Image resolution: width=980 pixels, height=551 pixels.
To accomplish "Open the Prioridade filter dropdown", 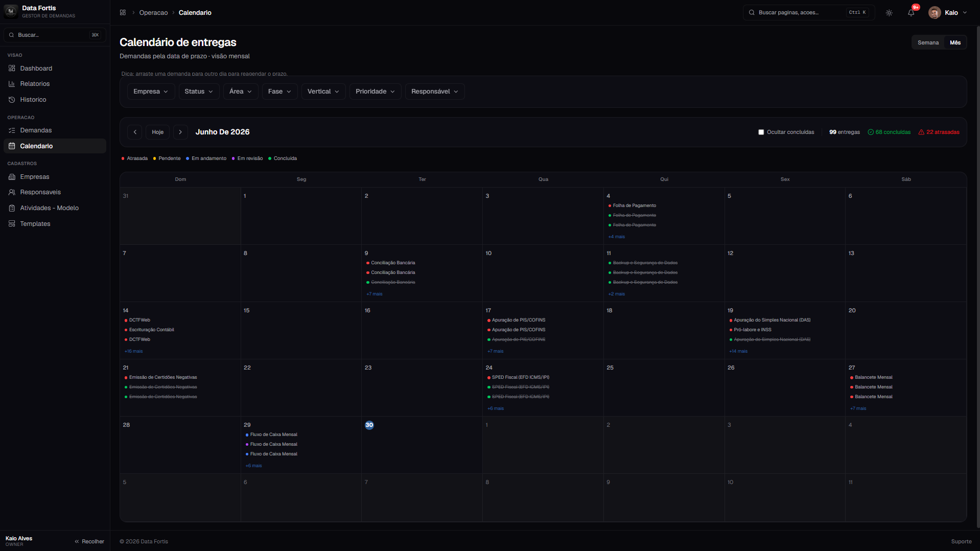I will tap(376, 91).
